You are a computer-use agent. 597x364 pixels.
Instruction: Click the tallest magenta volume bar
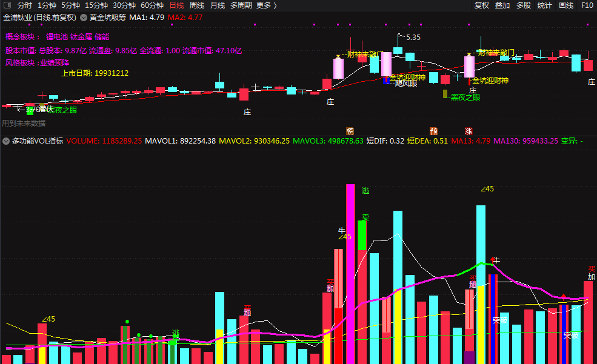pos(350,274)
